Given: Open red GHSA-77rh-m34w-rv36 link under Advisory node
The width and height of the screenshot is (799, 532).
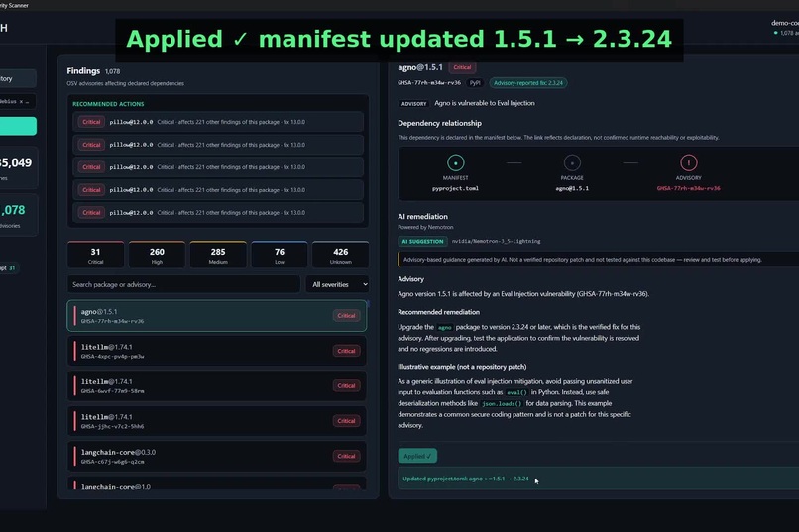Looking at the screenshot, I should tap(688, 188).
